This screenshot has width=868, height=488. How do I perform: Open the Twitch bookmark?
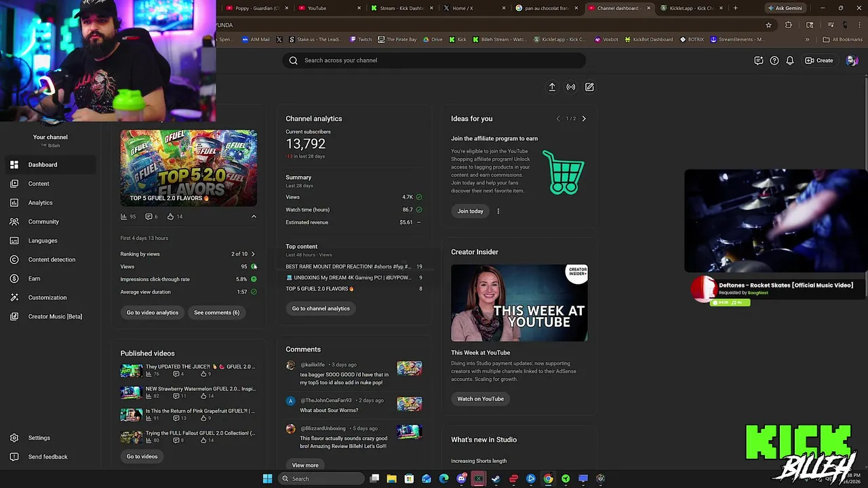coord(361,39)
